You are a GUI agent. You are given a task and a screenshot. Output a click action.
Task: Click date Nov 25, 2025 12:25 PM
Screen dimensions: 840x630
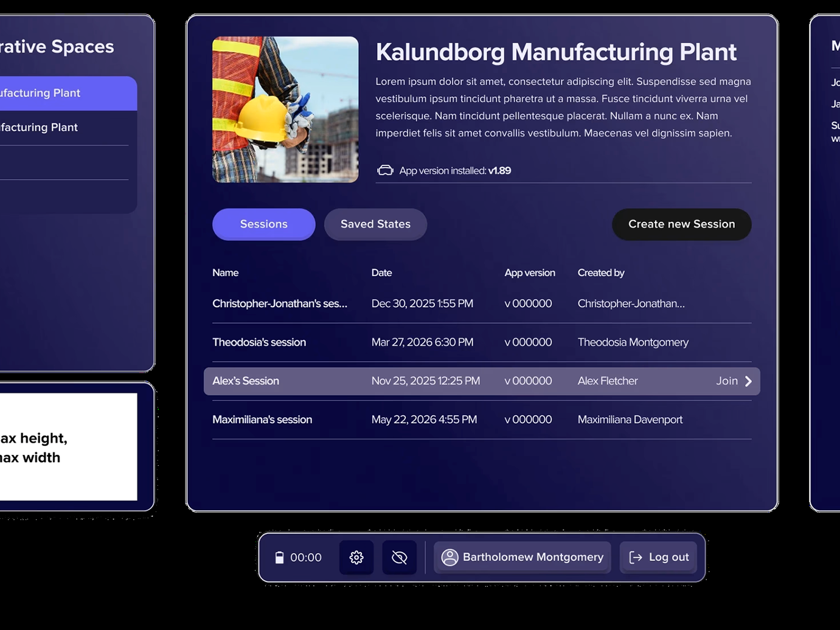point(426,381)
